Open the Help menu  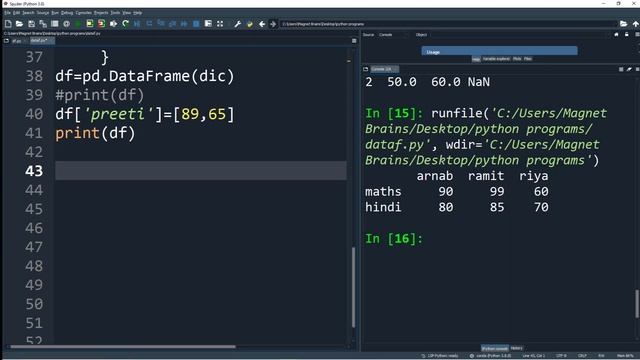pos(138,13)
